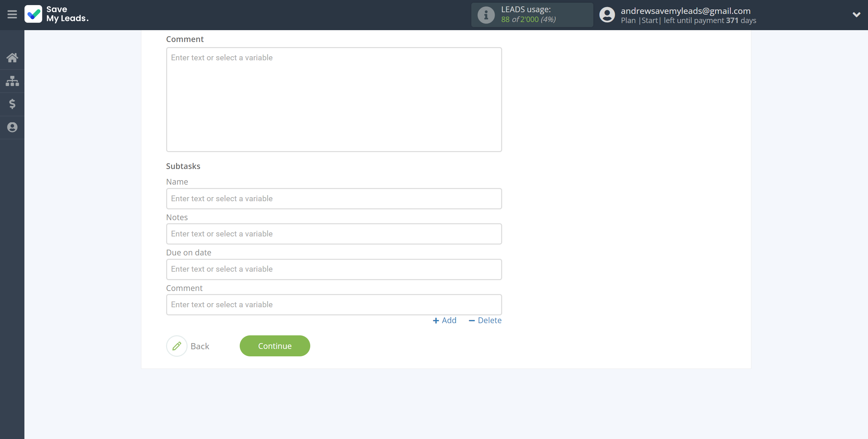Viewport: 868px width, 439px height.
Task: Click the Subtasks heading
Action: coord(183,166)
